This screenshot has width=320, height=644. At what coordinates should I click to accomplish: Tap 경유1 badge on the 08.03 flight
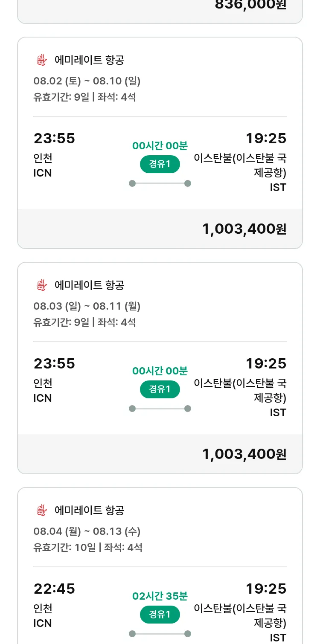(160, 389)
